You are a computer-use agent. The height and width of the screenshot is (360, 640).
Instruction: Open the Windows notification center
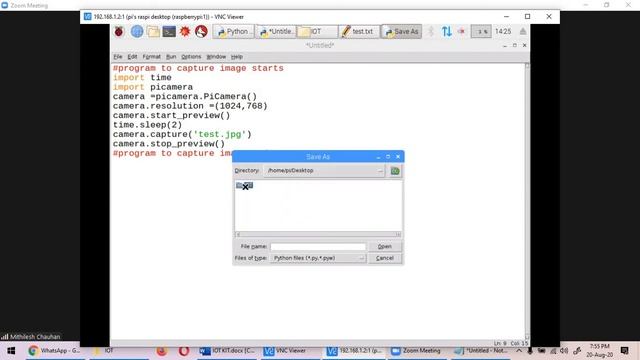[624, 351]
